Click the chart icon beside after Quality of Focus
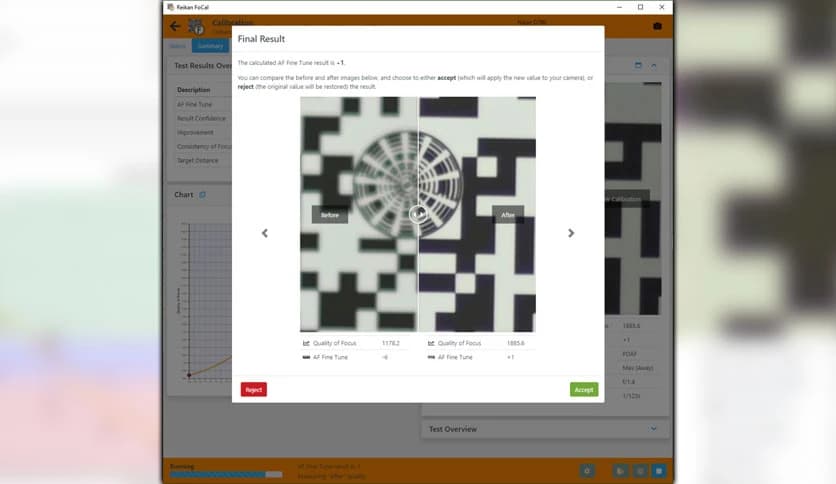This screenshot has width=836, height=484. [x=431, y=343]
